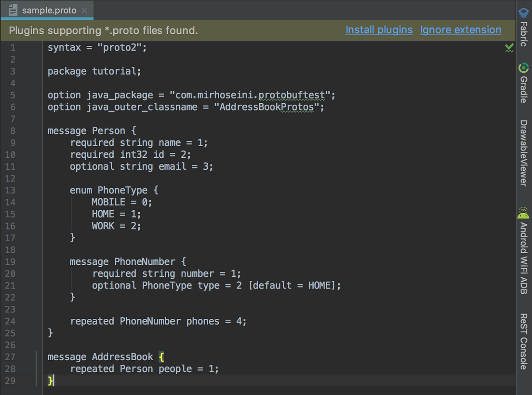The width and height of the screenshot is (532, 395).
Task: Click the Install plugins link
Action: [379, 30]
